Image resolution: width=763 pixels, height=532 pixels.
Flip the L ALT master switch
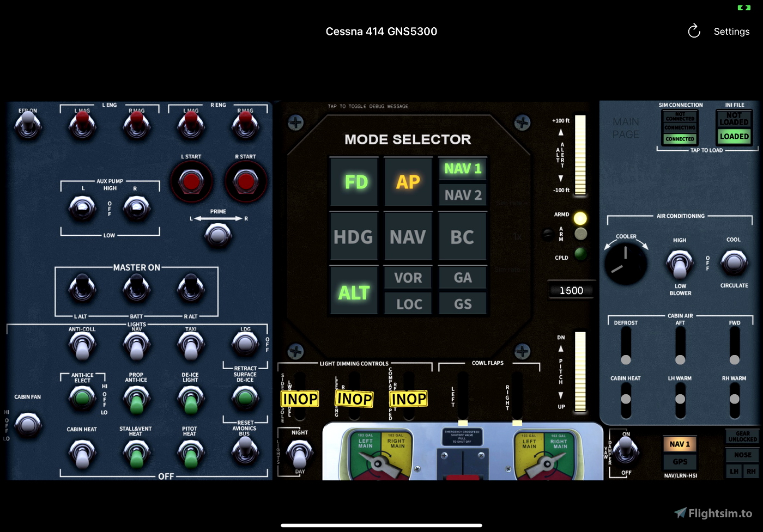[x=82, y=288]
